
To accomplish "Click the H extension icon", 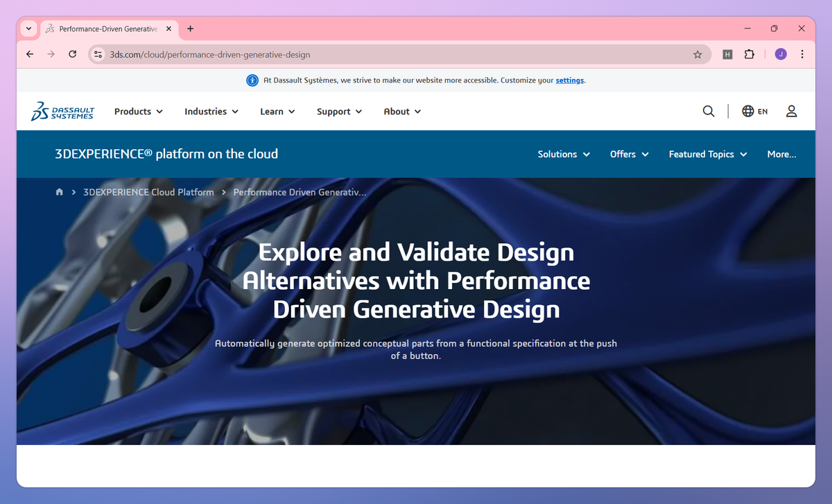I will pos(727,54).
